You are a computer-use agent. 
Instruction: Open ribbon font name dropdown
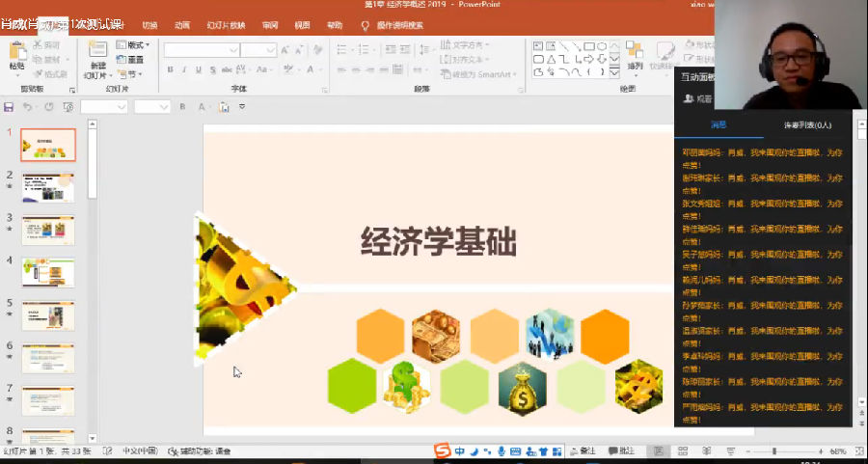pos(233,50)
